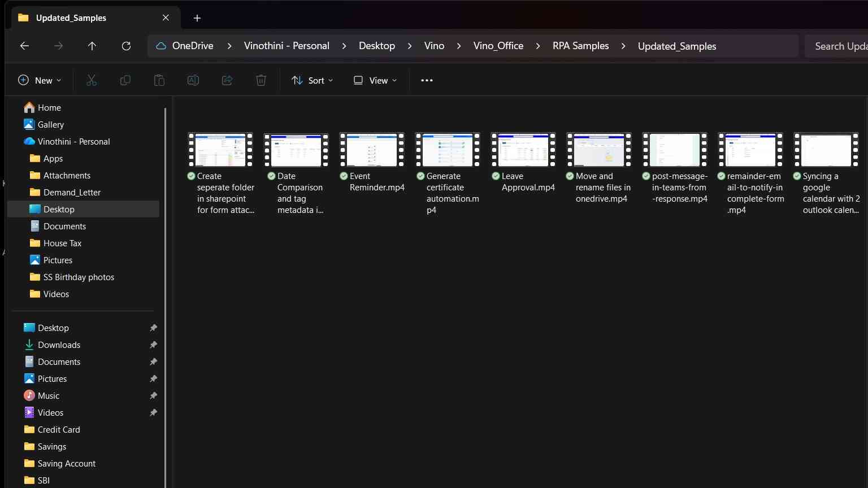
Task: Open the Sort dropdown menu
Action: [x=312, y=80]
